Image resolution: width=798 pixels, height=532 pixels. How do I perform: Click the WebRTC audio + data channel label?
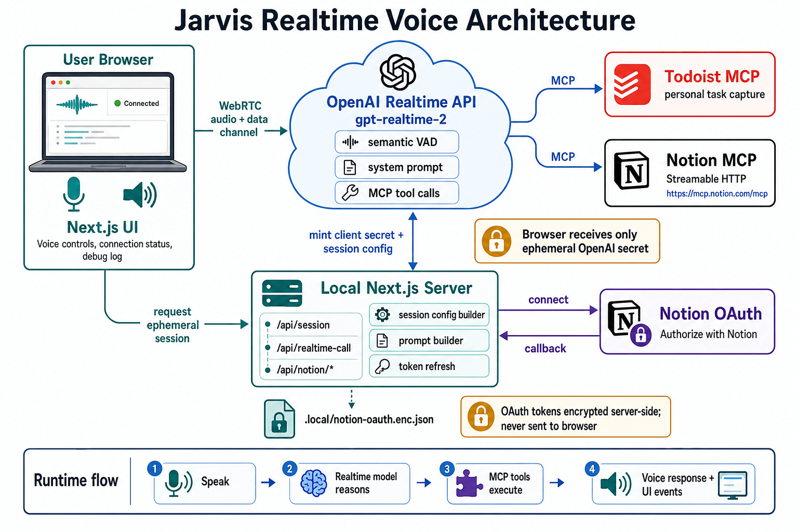pyautogui.click(x=239, y=119)
